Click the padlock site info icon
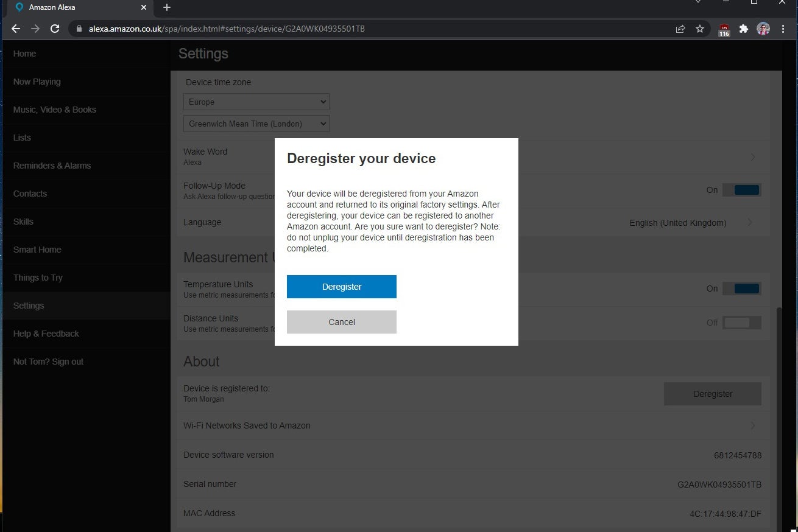 tap(79, 29)
